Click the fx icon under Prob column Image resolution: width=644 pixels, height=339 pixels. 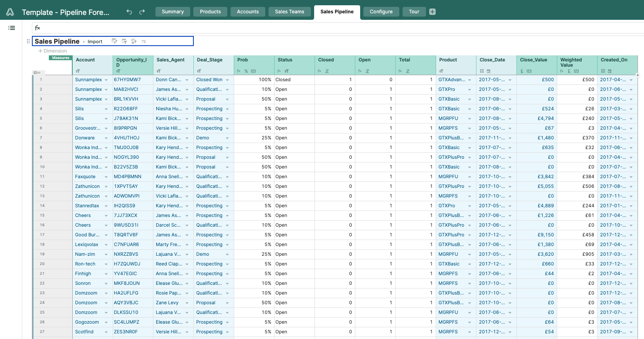tap(239, 71)
